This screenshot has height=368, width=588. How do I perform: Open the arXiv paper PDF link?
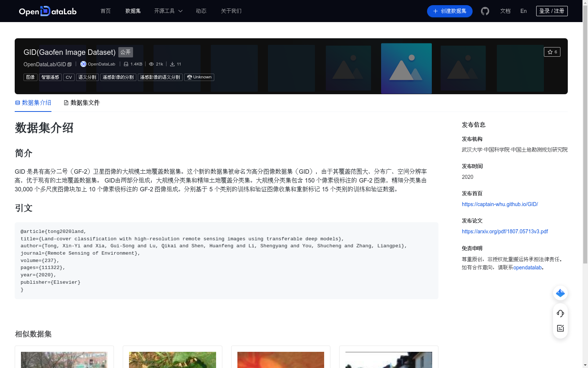point(505,231)
